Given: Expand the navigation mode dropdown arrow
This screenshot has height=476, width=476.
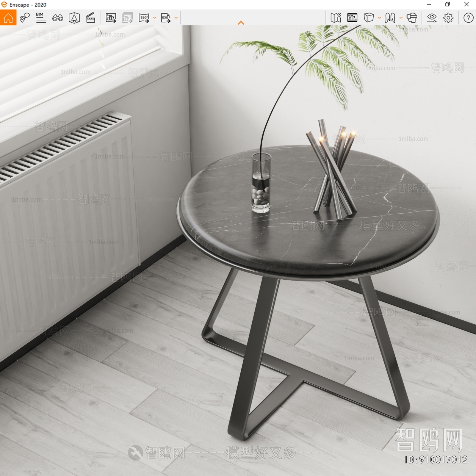Looking at the screenshot, I should click(x=401, y=18).
